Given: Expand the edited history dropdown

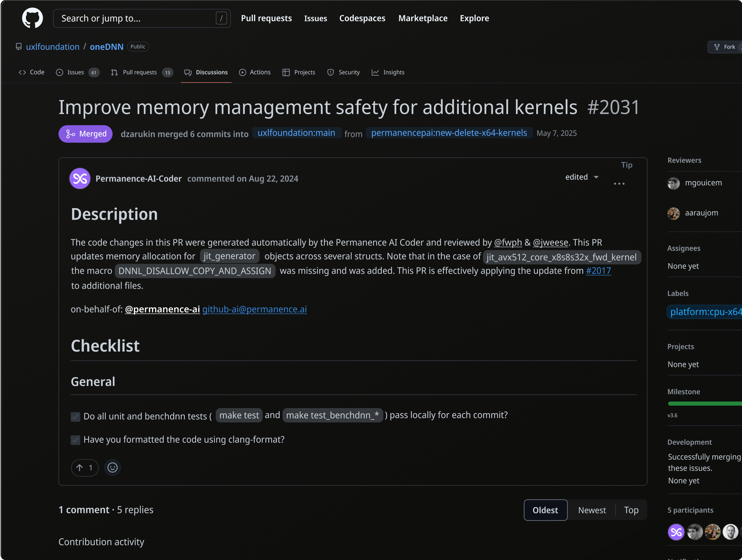Looking at the screenshot, I should 582,177.
